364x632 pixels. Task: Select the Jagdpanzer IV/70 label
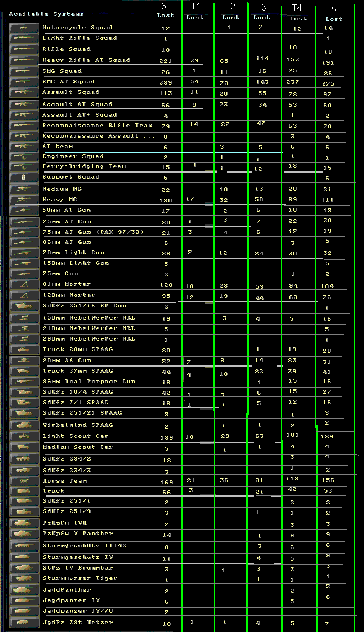(78, 610)
